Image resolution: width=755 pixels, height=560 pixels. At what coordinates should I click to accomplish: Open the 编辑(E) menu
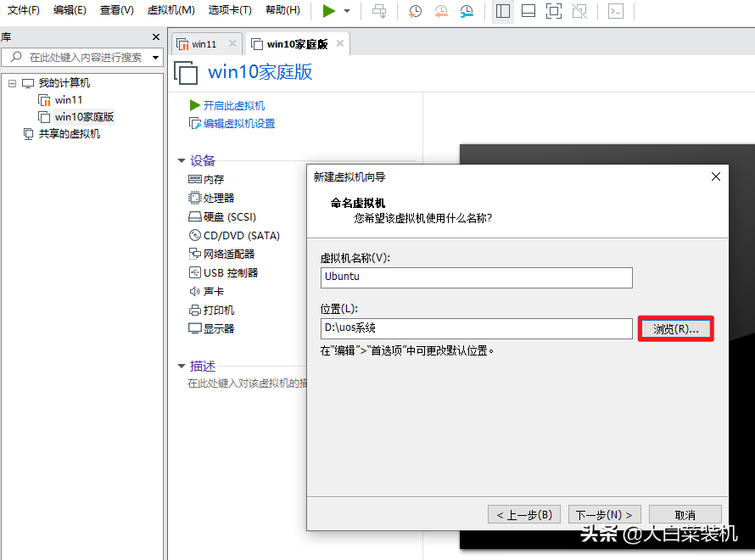[70, 10]
